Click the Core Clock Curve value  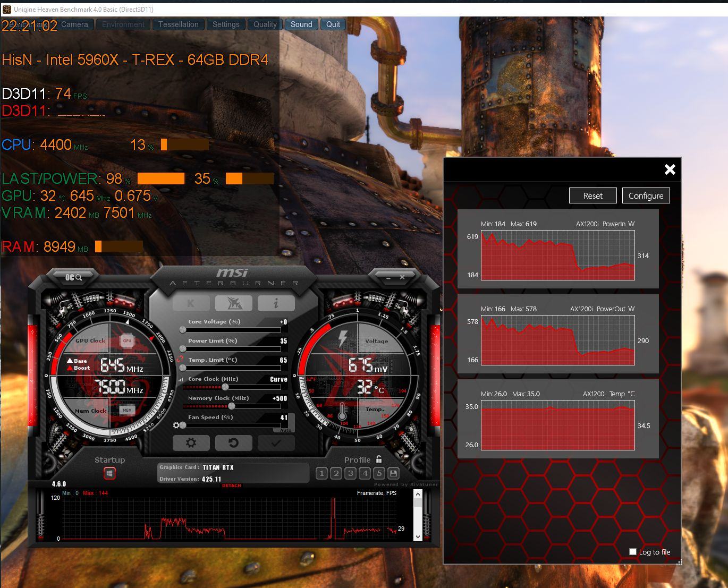click(278, 379)
